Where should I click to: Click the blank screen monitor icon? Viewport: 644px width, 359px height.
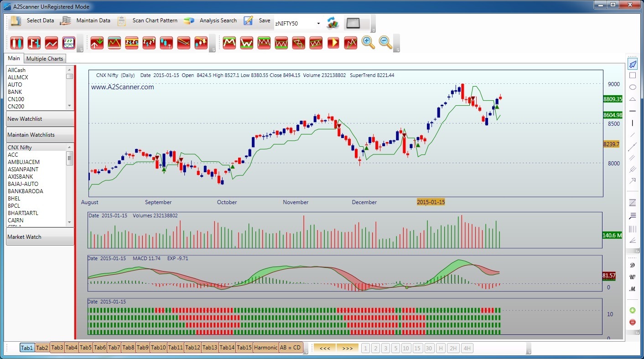click(x=353, y=23)
